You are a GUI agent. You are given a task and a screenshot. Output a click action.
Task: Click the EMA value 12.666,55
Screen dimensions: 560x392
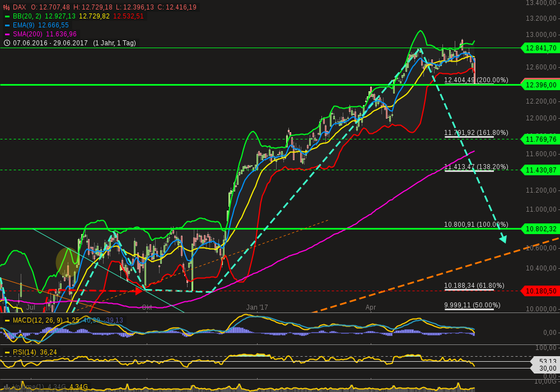53,25
